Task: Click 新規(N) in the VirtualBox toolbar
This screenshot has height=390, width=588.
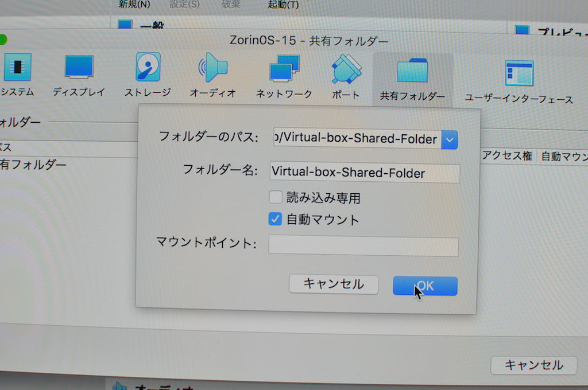Action: click(134, 5)
